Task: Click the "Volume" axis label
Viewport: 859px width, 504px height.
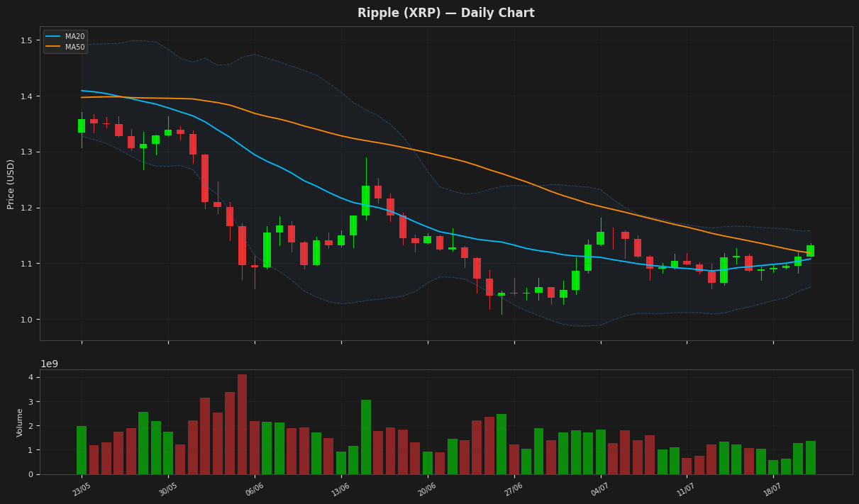Action: (20, 422)
